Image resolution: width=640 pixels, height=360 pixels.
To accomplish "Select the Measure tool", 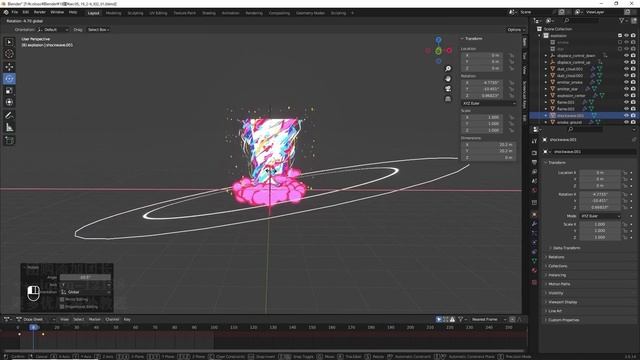I will pos(9,128).
